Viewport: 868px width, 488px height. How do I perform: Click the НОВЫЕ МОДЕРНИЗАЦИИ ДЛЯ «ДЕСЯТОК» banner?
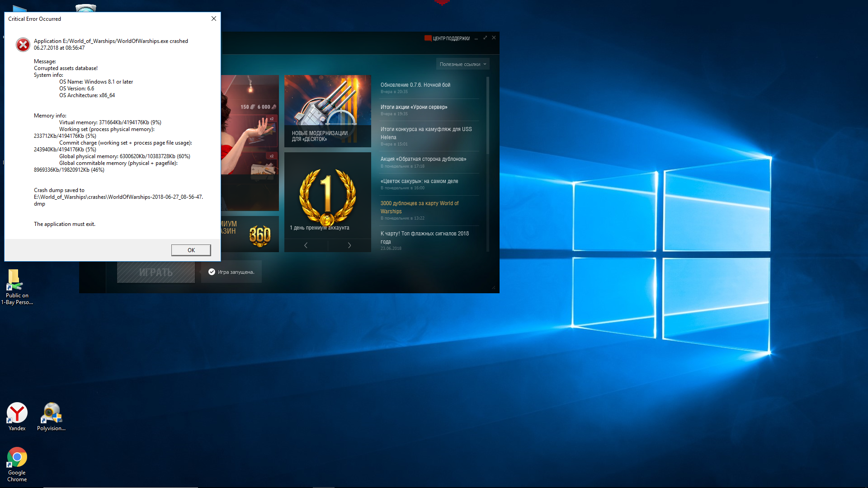[x=327, y=111]
